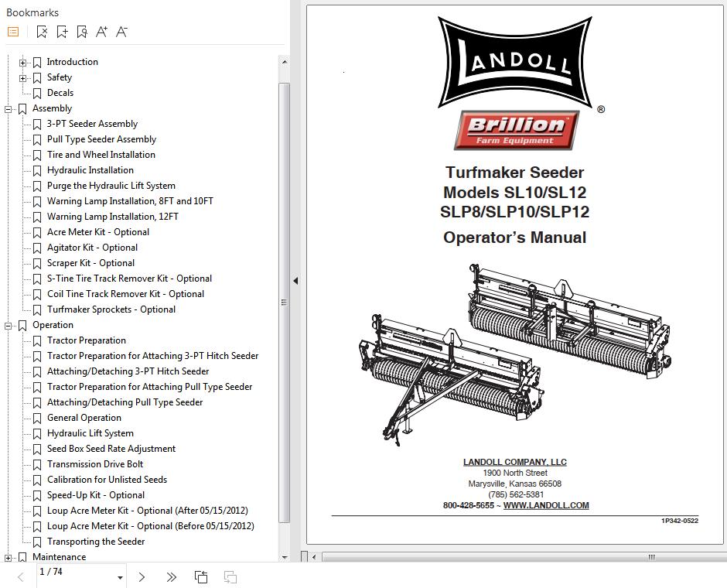Select the Operation bookmark heading
Image resolution: width=727 pixels, height=588 pixels.
tap(53, 325)
